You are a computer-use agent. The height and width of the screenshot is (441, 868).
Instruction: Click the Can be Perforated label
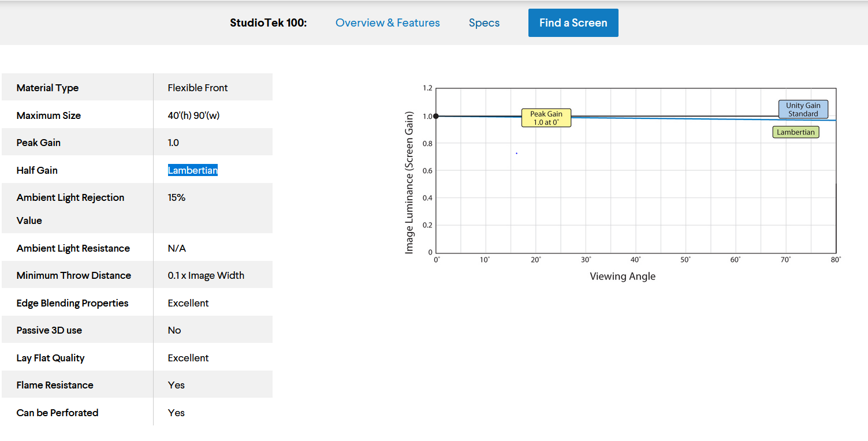[x=57, y=413]
